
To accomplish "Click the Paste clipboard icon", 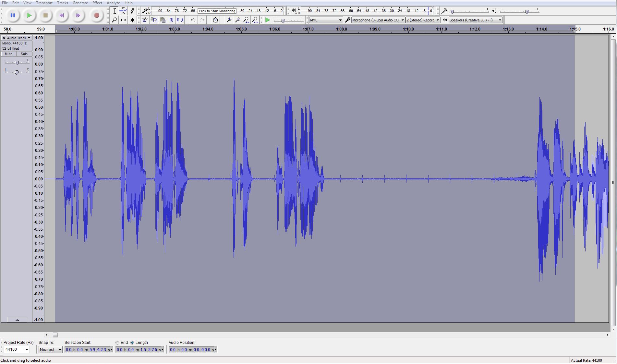I will [x=163, y=20].
